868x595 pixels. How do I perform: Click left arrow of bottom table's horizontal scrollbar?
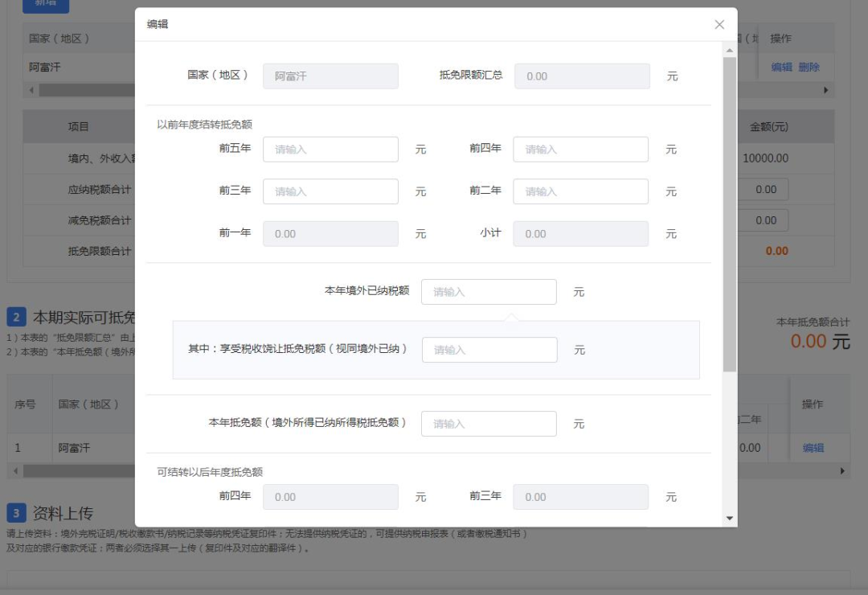pos(16,470)
